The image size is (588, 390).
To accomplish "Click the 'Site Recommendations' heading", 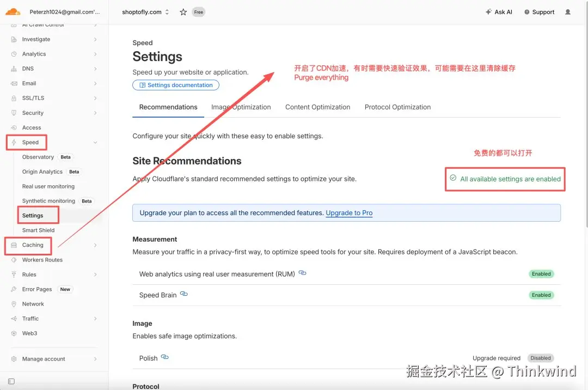I will tap(187, 161).
